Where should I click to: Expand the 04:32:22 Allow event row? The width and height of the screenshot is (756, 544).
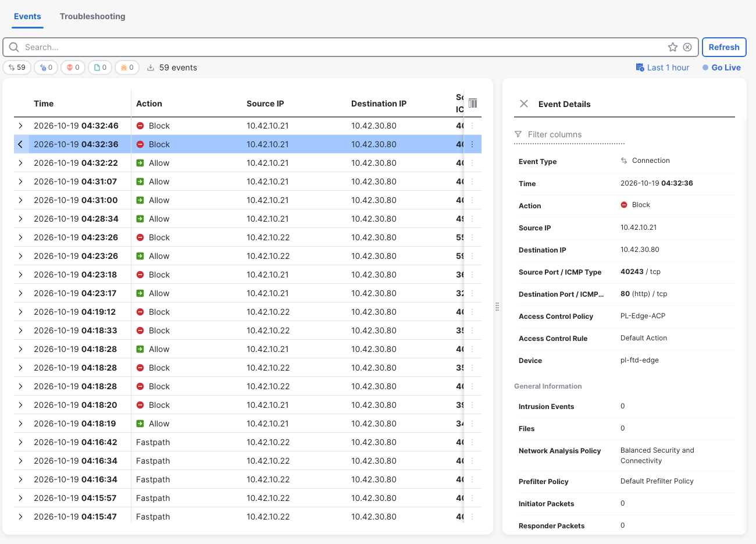[20, 163]
